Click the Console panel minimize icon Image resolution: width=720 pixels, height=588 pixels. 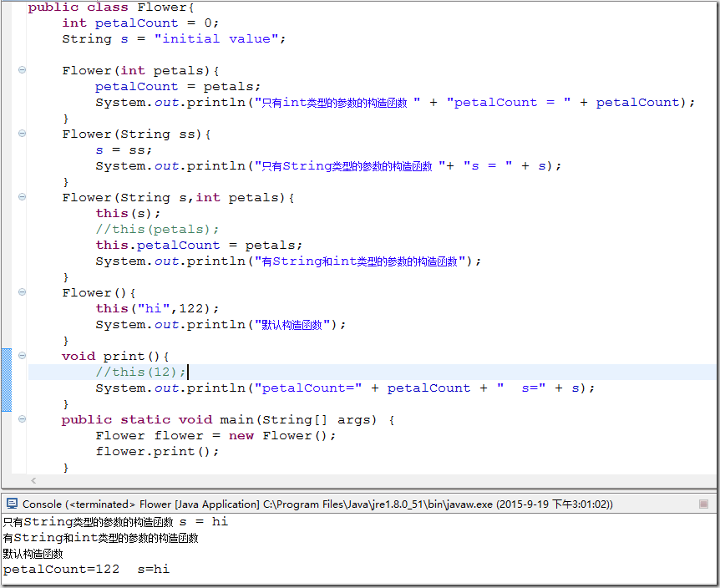[702, 504]
